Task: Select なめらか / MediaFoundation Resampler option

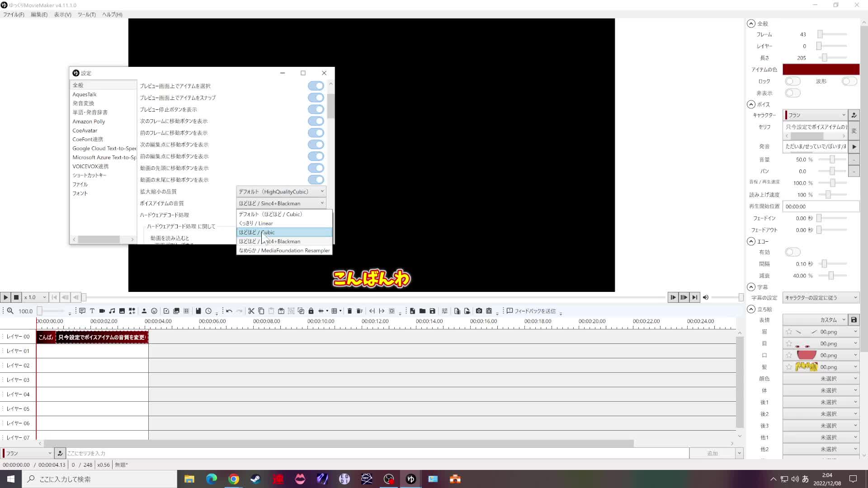Action: point(284,250)
